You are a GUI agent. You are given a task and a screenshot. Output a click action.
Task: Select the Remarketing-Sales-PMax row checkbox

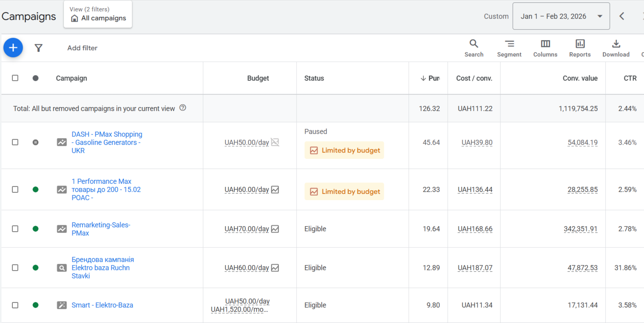point(15,229)
